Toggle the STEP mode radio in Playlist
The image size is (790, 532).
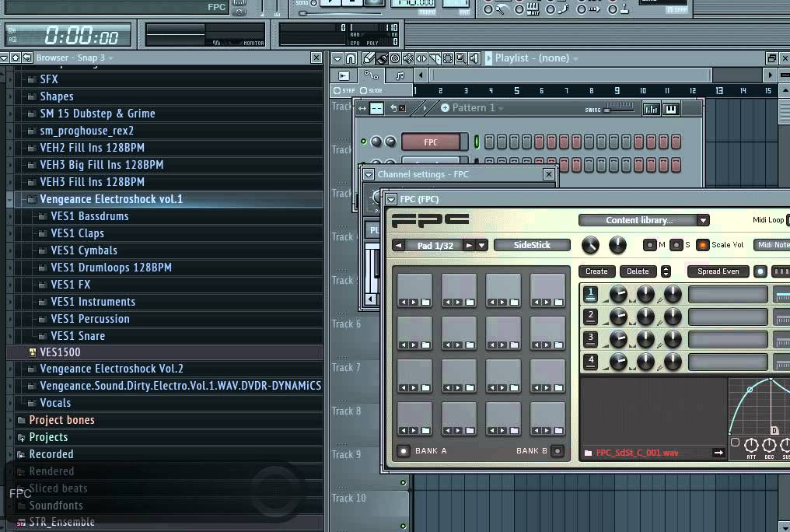pyautogui.click(x=337, y=91)
